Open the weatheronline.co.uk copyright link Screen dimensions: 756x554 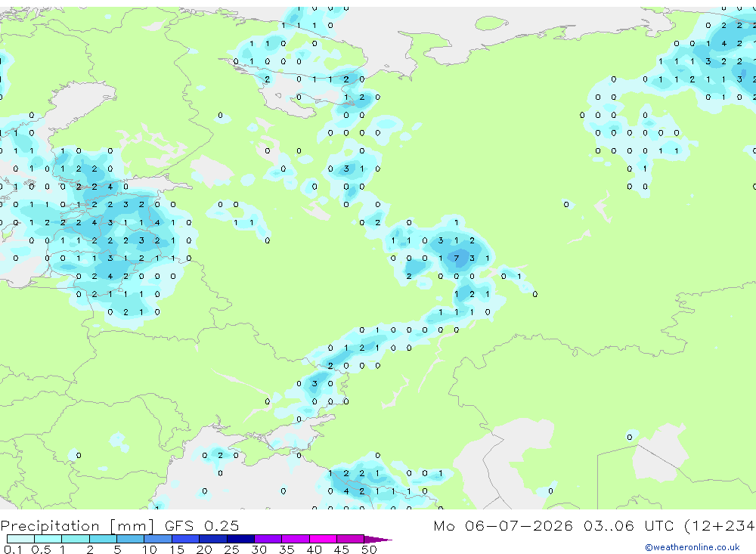click(x=692, y=547)
